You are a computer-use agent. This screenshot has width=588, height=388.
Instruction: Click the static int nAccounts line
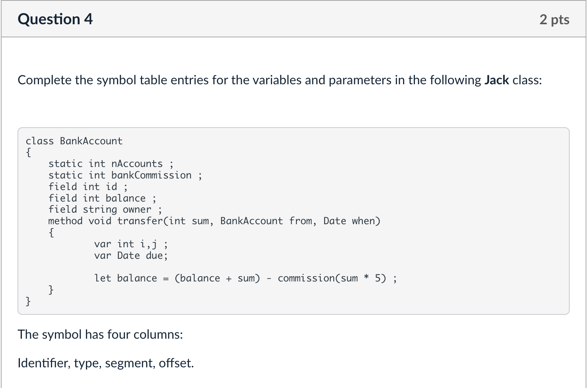point(111,164)
